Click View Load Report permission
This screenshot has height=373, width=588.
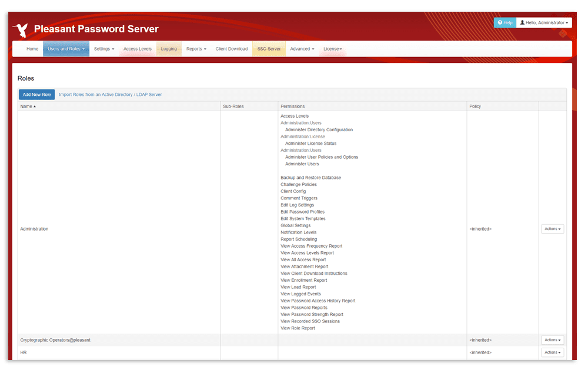point(298,287)
